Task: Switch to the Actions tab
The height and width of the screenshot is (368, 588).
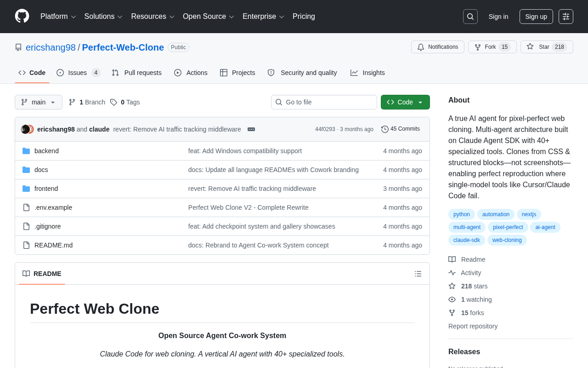Action: pos(191,73)
